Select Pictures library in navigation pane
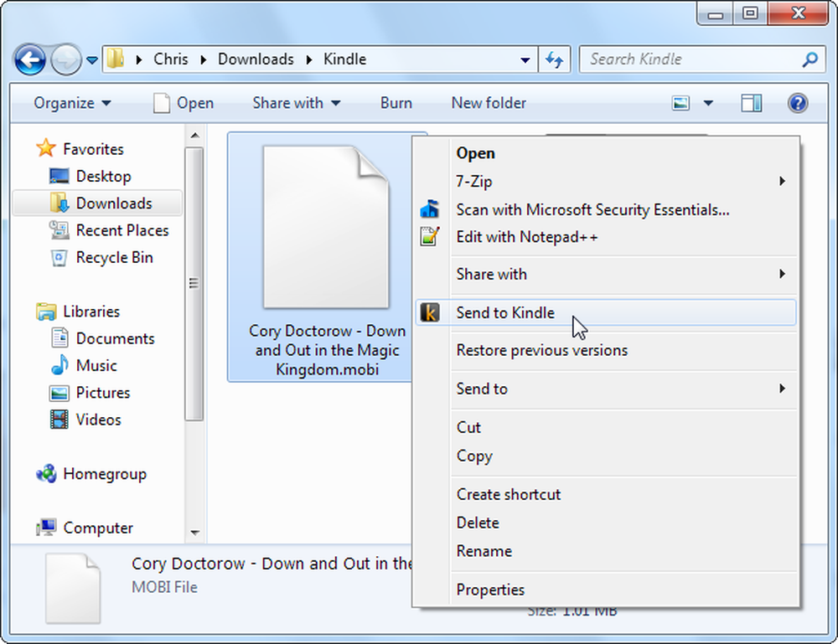838x644 pixels. pyautogui.click(x=90, y=393)
